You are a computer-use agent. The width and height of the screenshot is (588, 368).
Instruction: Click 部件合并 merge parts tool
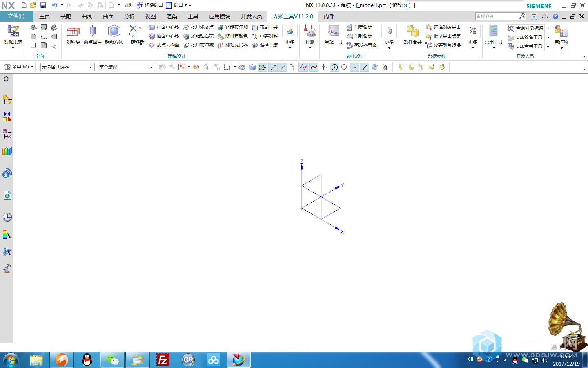413,35
